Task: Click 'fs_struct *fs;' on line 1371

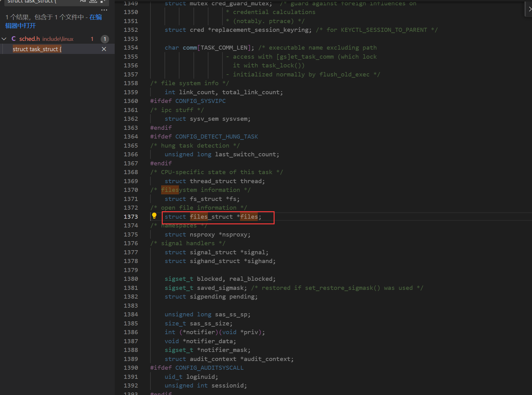Action: tap(215, 199)
